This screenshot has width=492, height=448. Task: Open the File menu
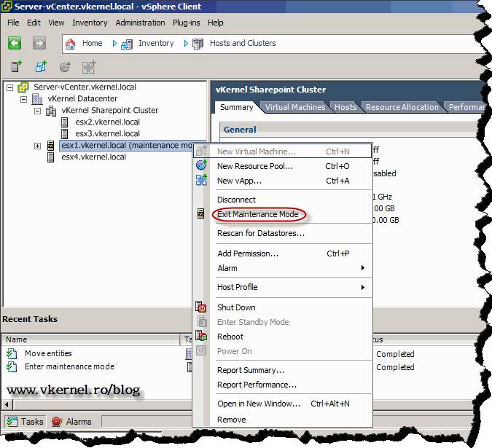point(13,23)
